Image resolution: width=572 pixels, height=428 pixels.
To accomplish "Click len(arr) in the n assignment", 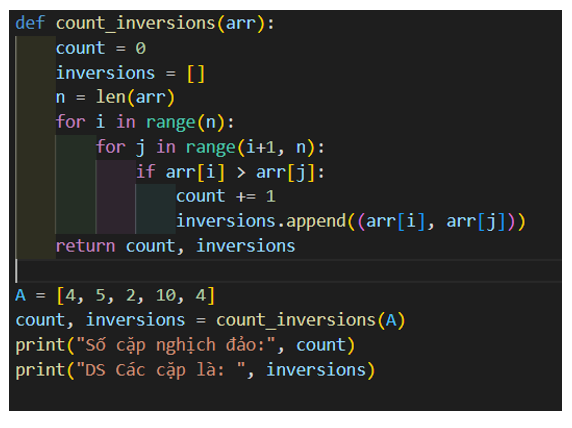I will click(136, 98).
